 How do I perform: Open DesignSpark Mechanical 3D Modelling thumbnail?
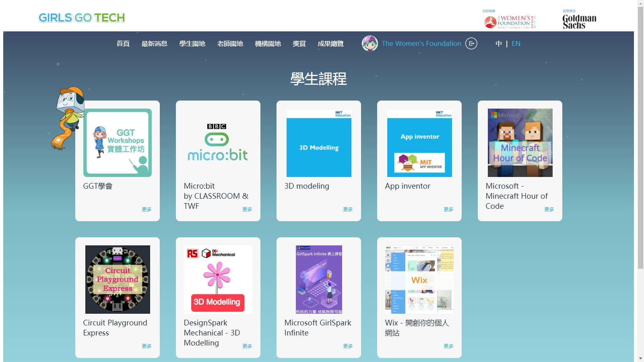(218, 280)
